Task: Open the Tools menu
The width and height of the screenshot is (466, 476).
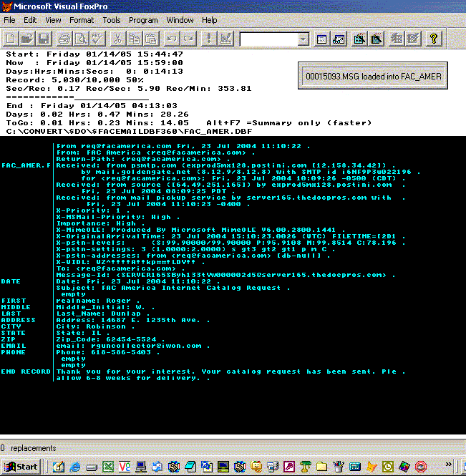Action: [112, 20]
